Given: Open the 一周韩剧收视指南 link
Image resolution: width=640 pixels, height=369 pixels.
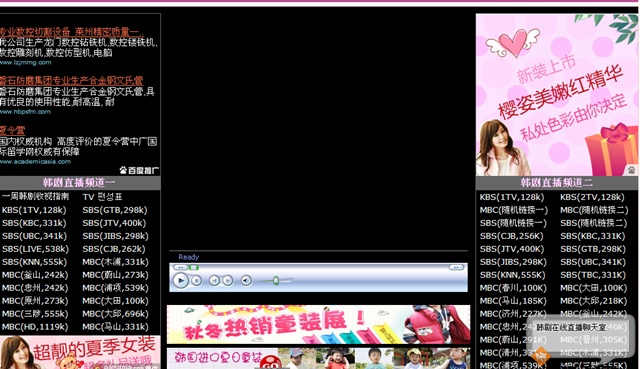Looking at the screenshot, I should 36,197.
